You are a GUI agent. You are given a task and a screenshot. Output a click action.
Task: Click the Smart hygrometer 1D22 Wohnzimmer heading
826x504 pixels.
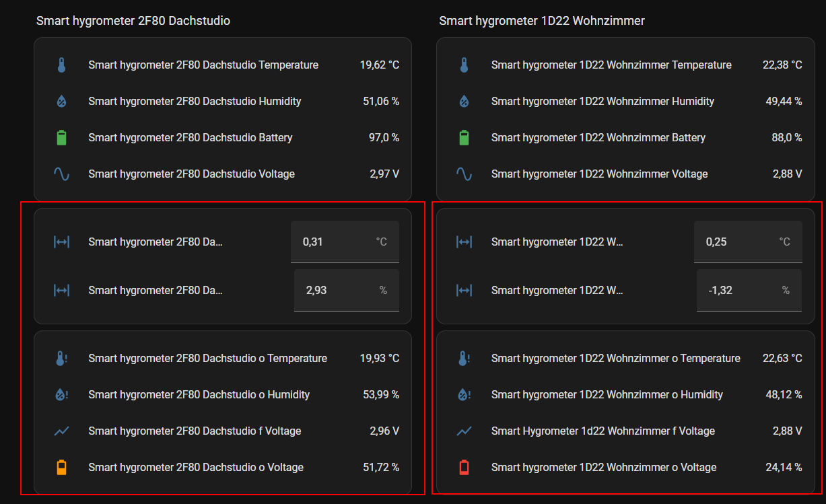point(541,21)
